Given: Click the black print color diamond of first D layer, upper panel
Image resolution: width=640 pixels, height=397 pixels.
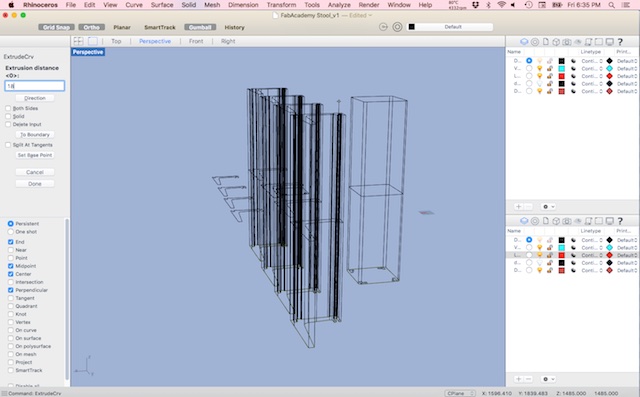Looking at the screenshot, I should click(609, 61).
